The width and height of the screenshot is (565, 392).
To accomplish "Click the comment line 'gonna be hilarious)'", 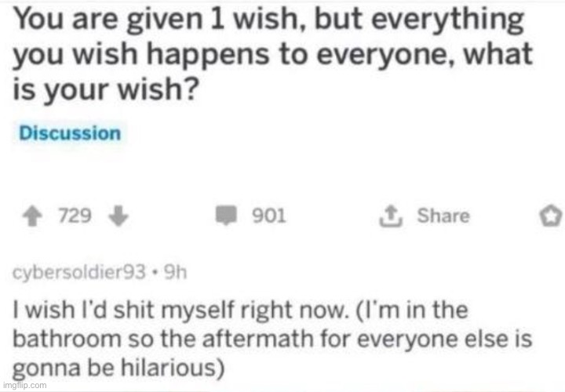I will click(118, 368).
